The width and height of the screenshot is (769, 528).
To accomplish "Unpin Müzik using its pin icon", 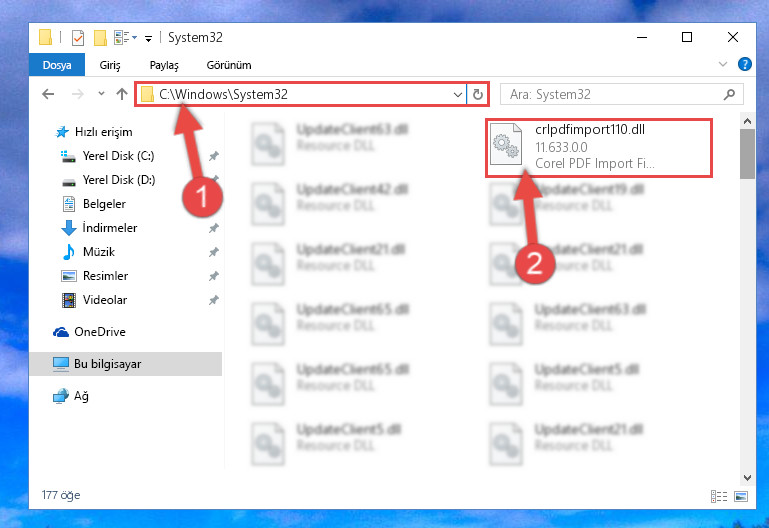I will click(x=214, y=252).
